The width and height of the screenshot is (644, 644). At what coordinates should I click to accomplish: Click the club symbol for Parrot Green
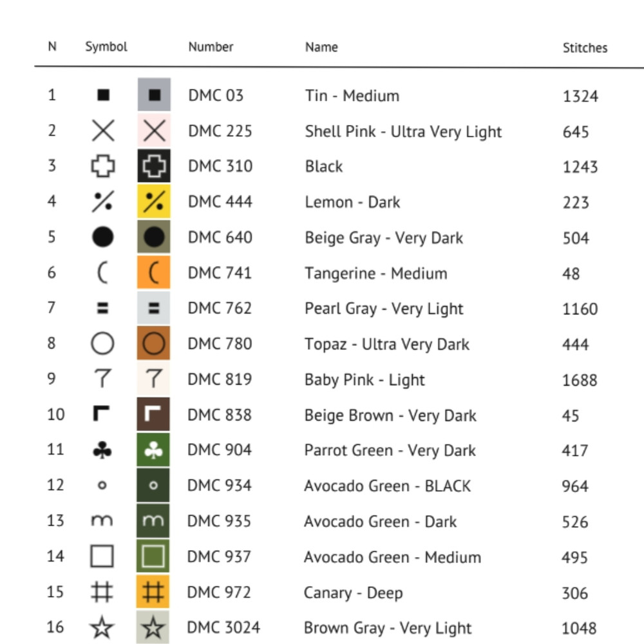(102, 450)
